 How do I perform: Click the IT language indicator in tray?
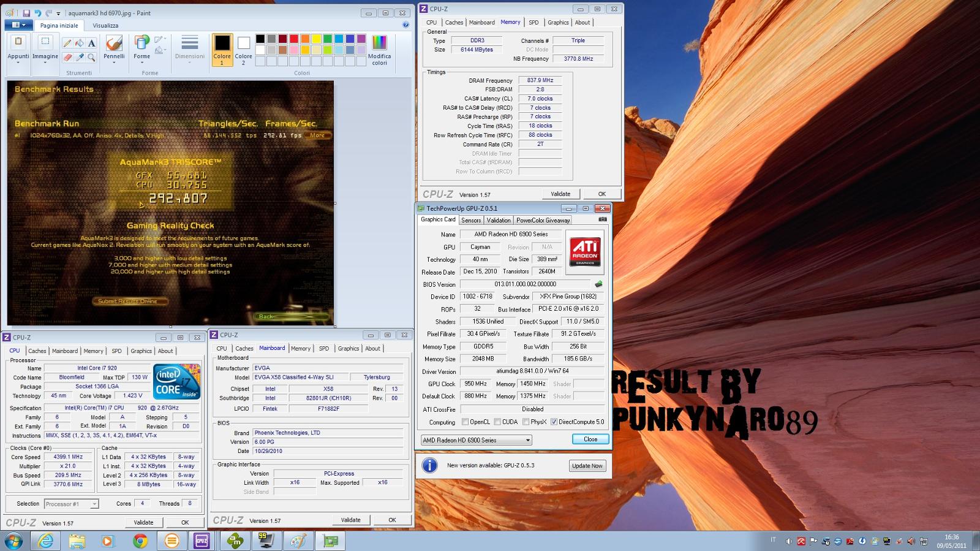[x=772, y=540]
